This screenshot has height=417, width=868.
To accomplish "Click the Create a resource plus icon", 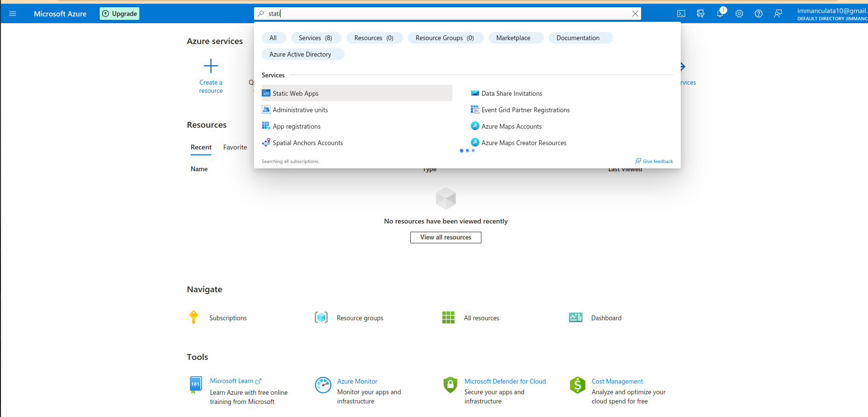I will coord(211,65).
